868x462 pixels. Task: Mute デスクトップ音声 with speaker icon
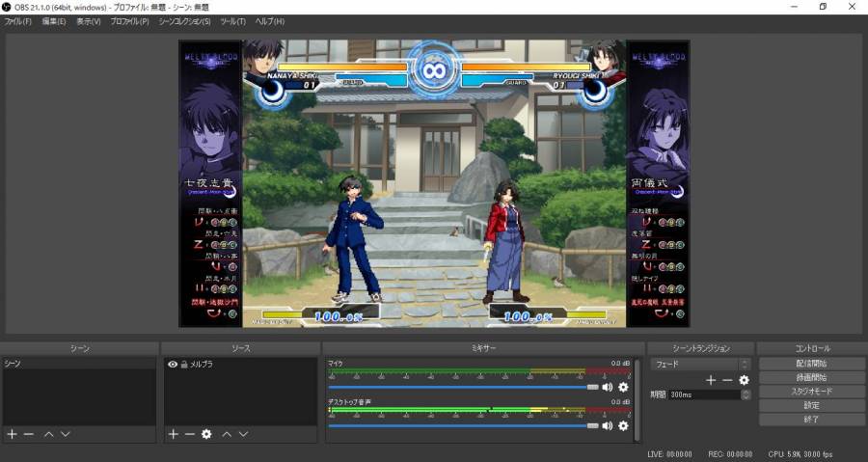[608, 425]
